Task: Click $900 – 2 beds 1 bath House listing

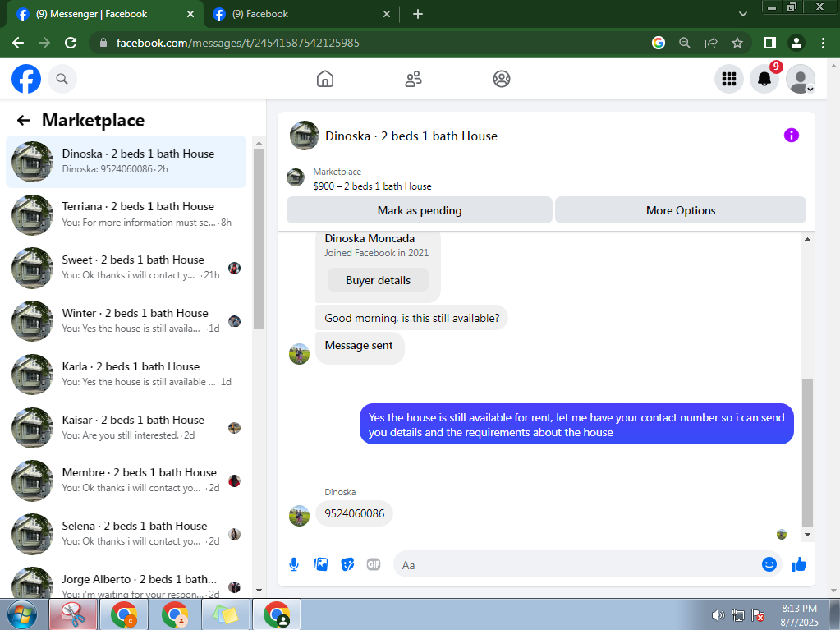Action: click(372, 186)
